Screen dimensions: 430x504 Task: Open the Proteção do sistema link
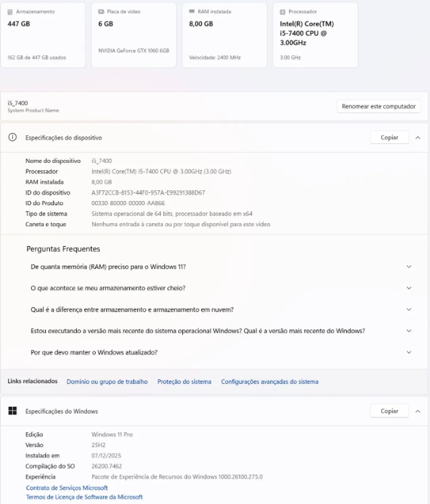pyautogui.click(x=184, y=382)
